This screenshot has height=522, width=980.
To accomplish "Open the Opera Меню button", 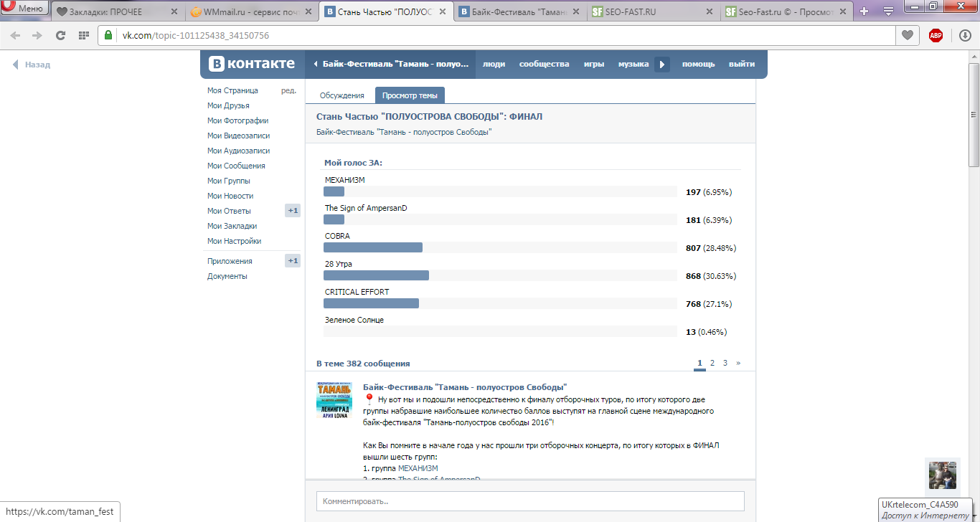I will [24, 9].
